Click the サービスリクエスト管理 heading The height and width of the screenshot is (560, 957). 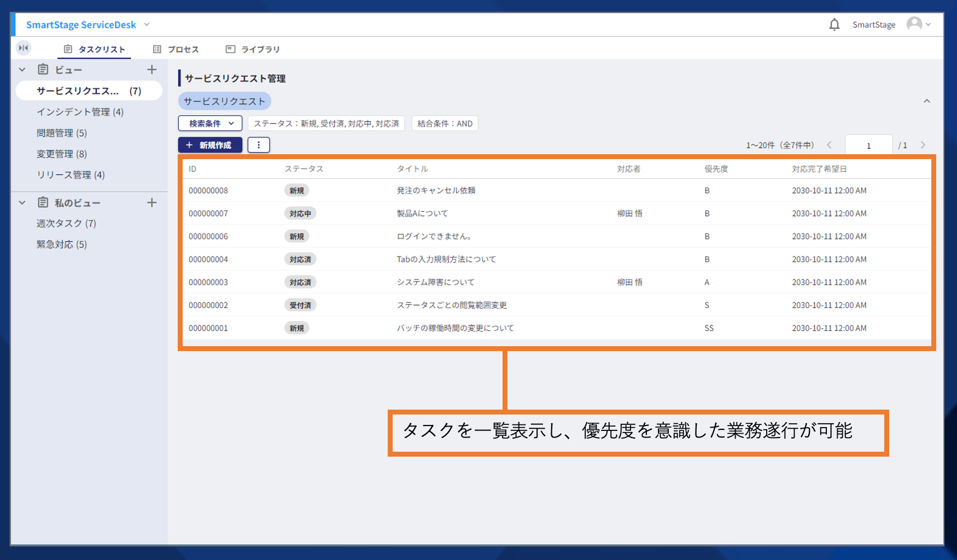pos(235,78)
